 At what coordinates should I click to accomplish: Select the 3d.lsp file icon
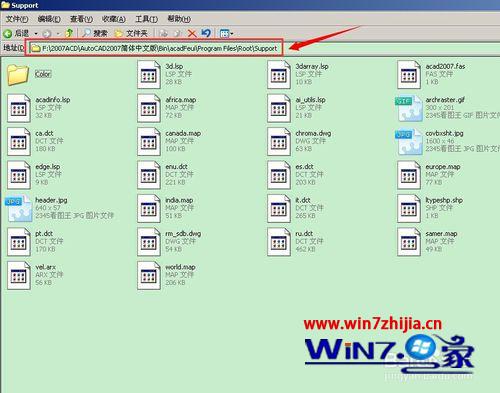point(149,75)
